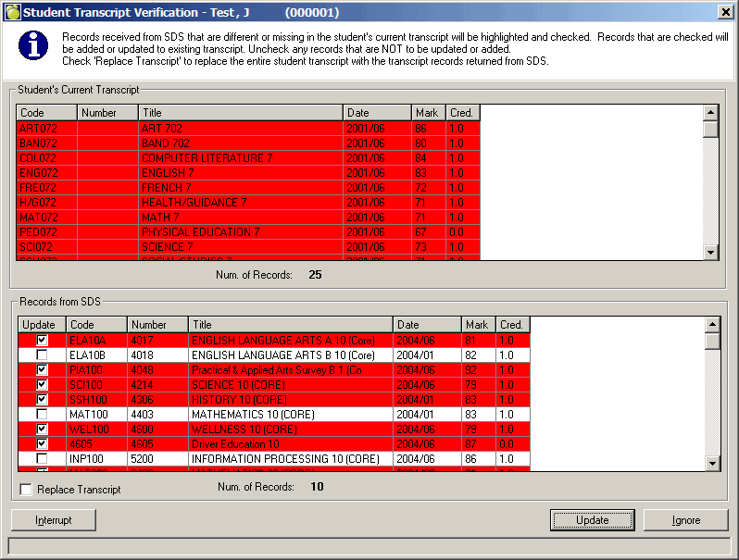Enable the Replace Transcript checkbox
Screen dimensions: 739x560
click(26, 489)
